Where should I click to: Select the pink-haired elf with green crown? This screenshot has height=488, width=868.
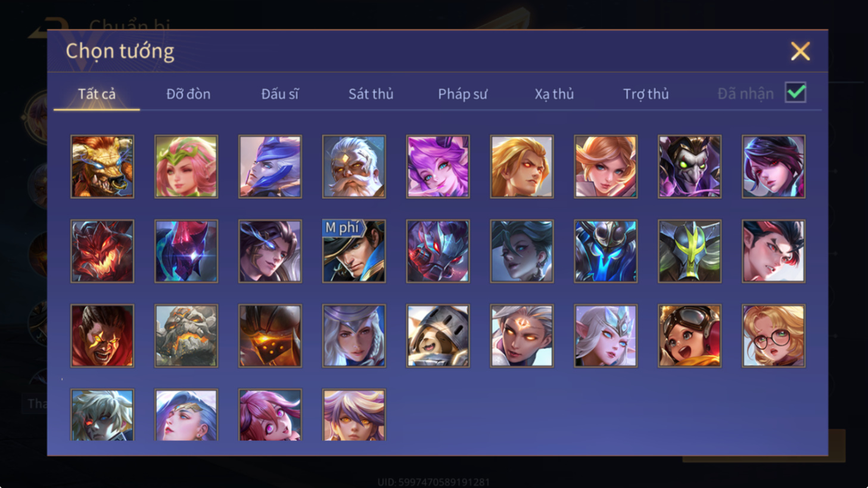(186, 166)
